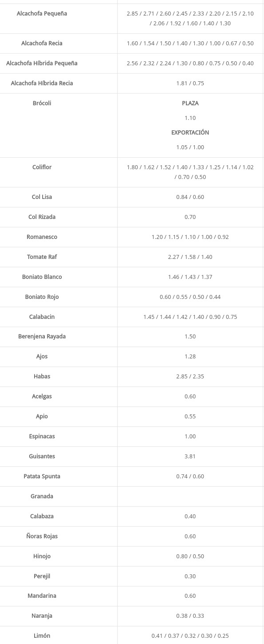This screenshot has width=264, height=644.
Task: Click the Guisantes price 3.81
Action: (x=190, y=457)
